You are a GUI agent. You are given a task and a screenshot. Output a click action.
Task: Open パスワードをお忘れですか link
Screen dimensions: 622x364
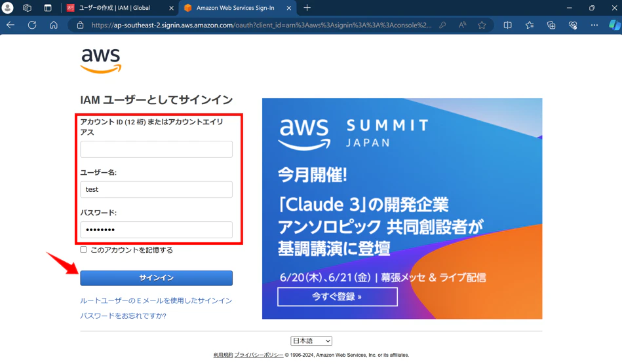tap(123, 316)
